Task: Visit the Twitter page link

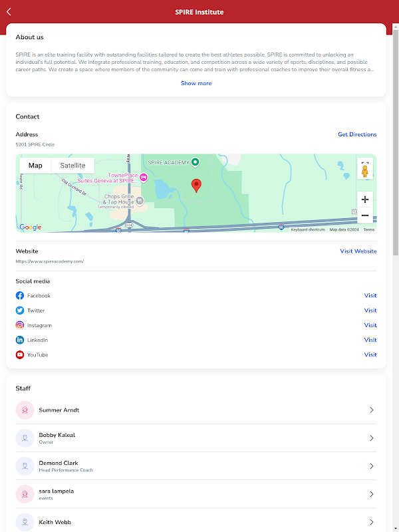Action: click(x=370, y=311)
